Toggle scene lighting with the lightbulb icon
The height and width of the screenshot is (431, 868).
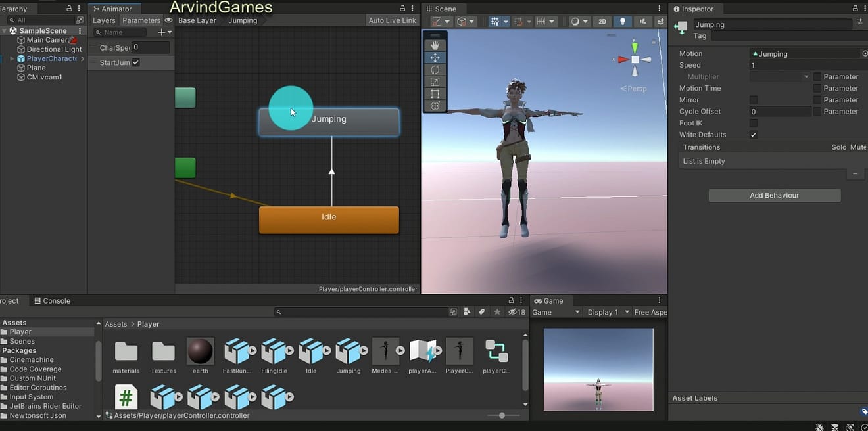pos(623,21)
